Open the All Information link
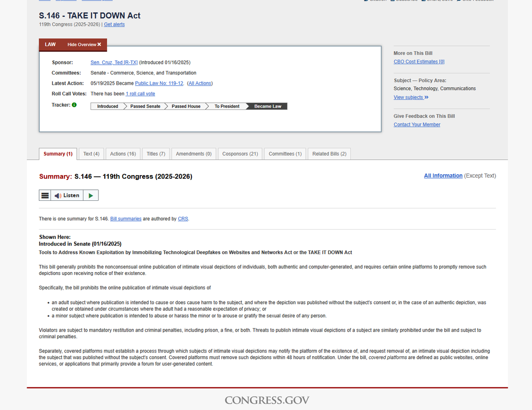The height and width of the screenshot is (410, 532). click(x=443, y=176)
